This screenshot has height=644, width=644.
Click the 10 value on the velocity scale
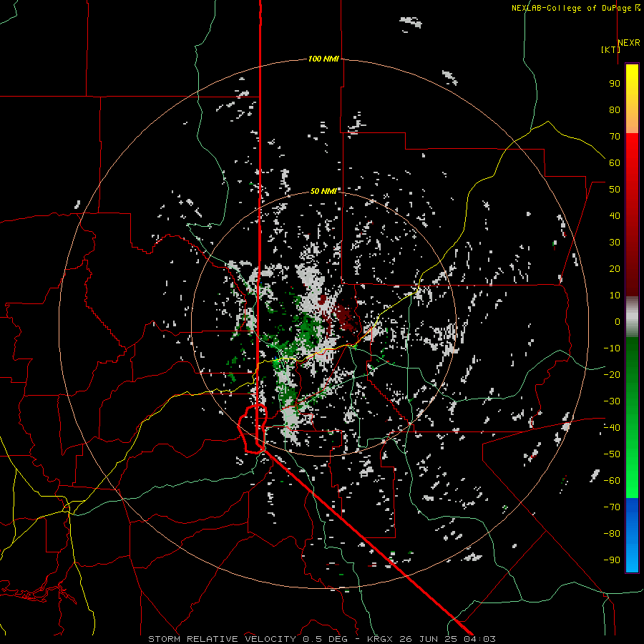coord(615,296)
